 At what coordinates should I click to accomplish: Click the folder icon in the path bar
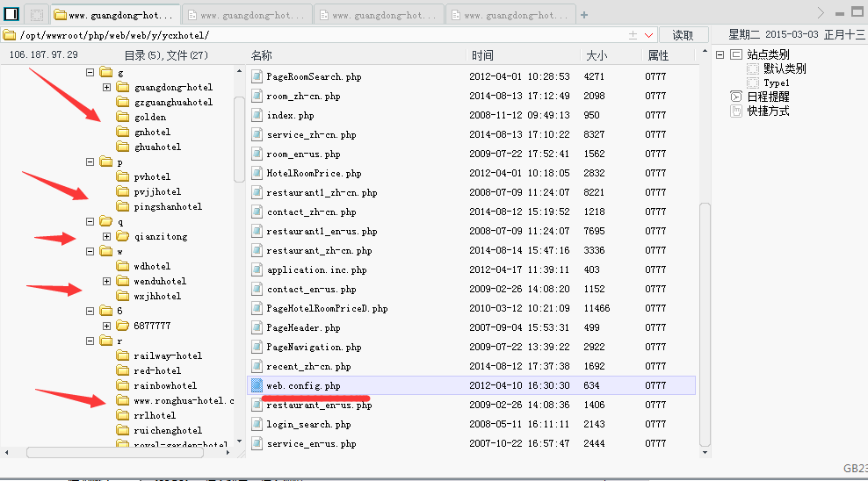10,35
